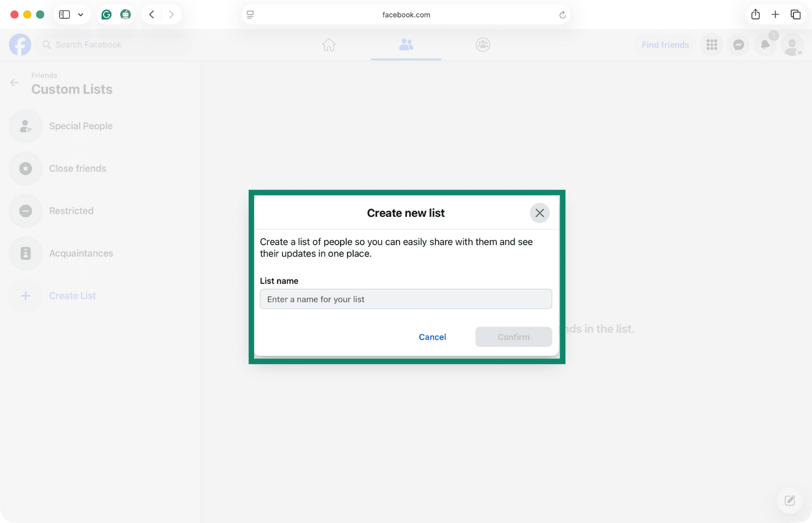The height and width of the screenshot is (523, 812).
Task: View your Facebook notifications
Action: pos(765,45)
